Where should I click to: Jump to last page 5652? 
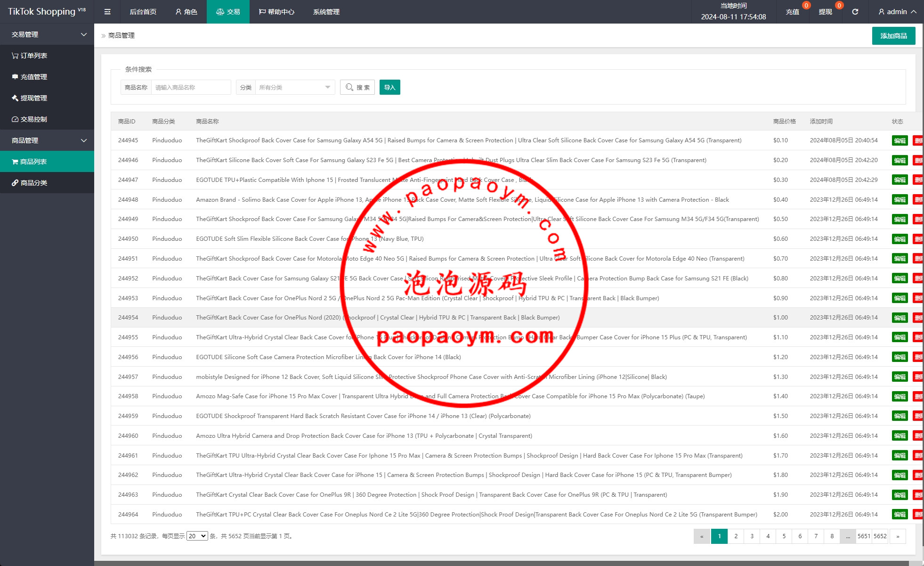tap(880, 536)
